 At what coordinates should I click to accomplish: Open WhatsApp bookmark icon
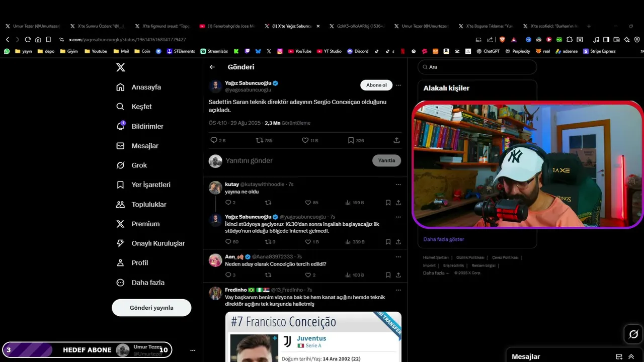(7, 51)
